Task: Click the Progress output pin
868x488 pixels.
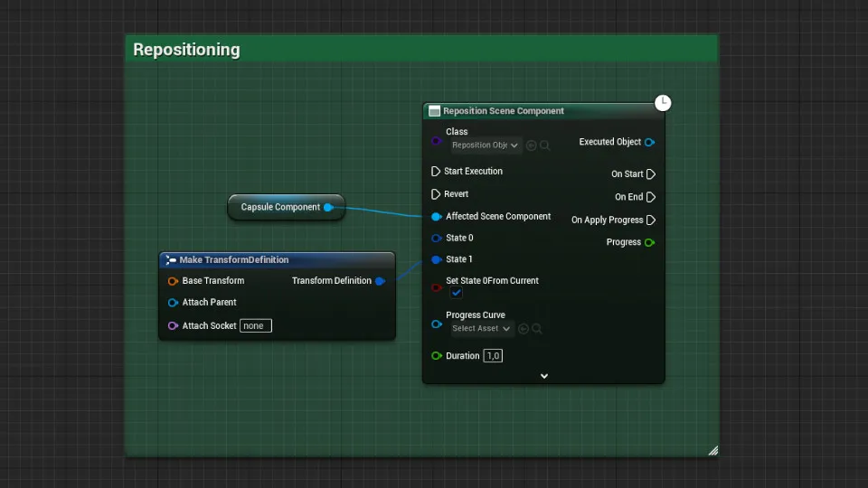Action: pyautogui.click(x=649, y=242)
